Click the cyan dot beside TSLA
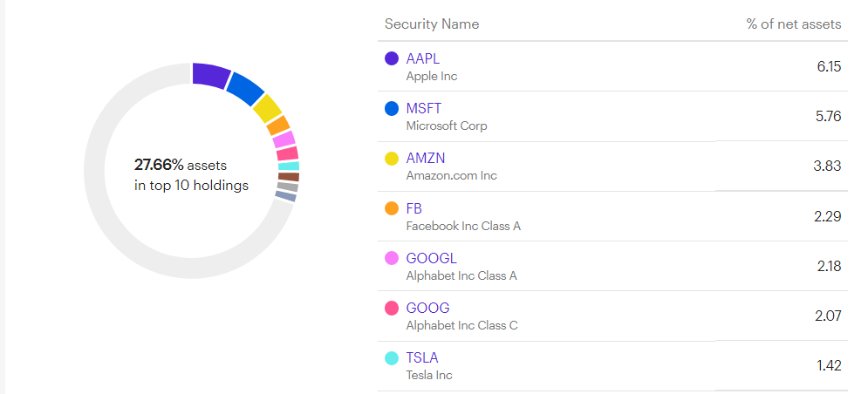 point(392,357)
